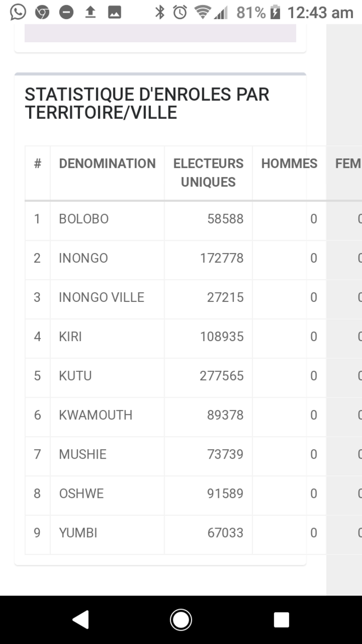Select the ELECTEURS UNIQUES column header

tap(209, 173)
